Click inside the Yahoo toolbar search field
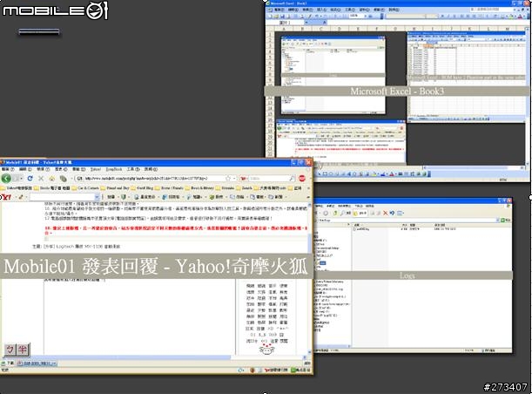The width and height of the screenshot is (532, 394). click(x=62, y=197)
